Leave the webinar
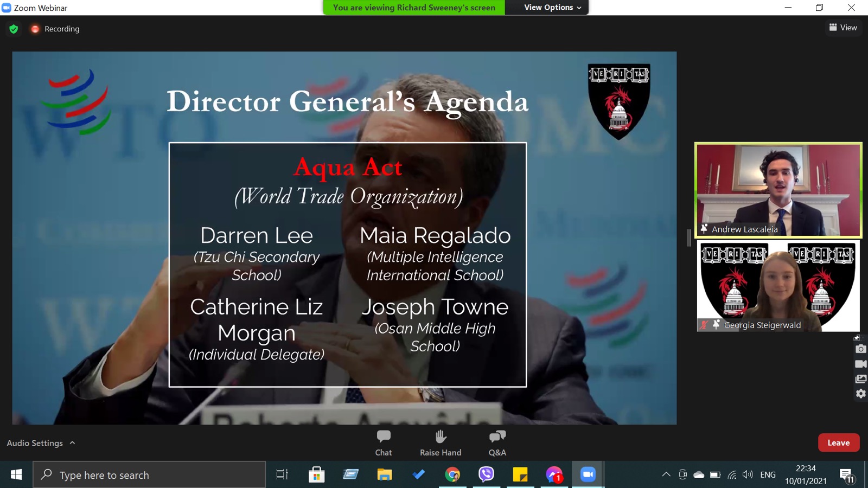Viewport: 868px width, 488px height. [x=838, y=442]
